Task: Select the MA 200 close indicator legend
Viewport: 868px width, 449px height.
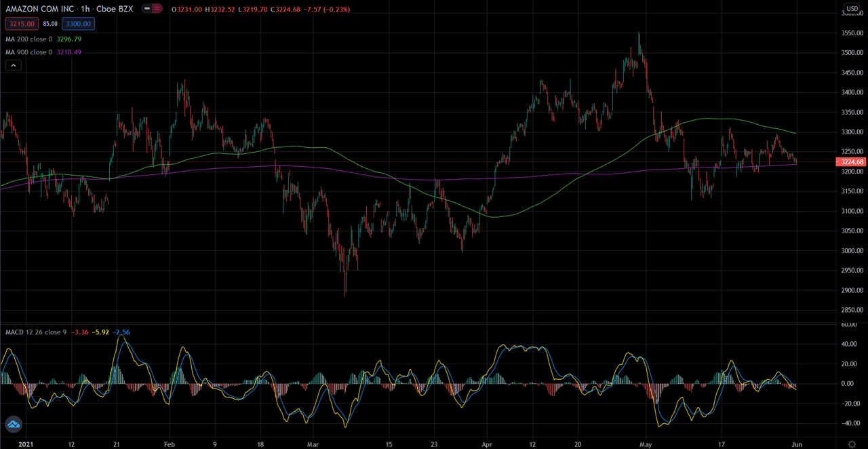Action: tap(28, 39)
